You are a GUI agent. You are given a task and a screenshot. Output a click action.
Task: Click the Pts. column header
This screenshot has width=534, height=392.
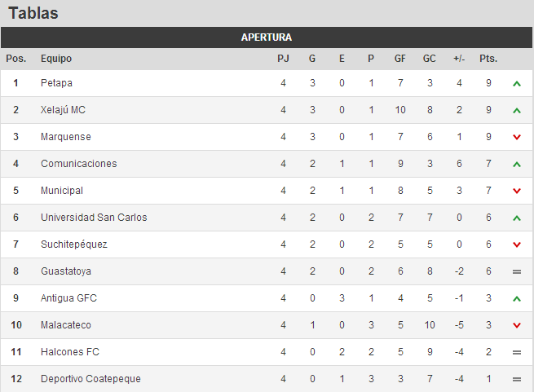(488, 59)
